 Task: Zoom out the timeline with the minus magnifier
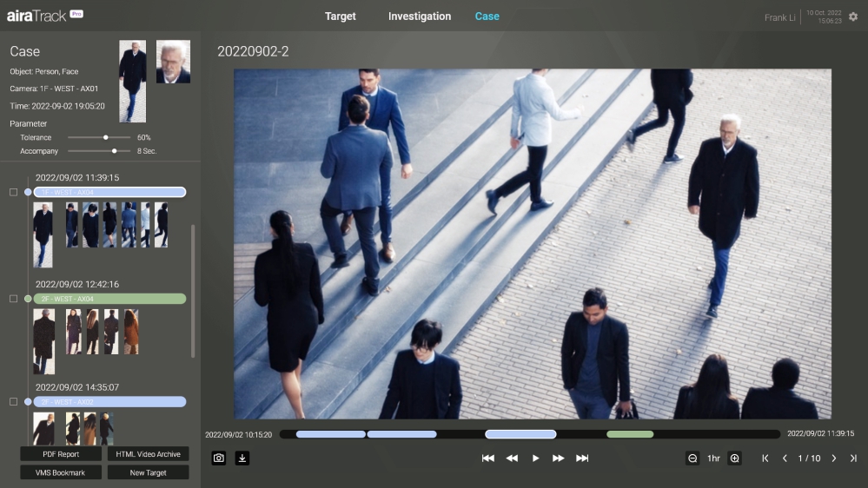(x=692, y=458)
